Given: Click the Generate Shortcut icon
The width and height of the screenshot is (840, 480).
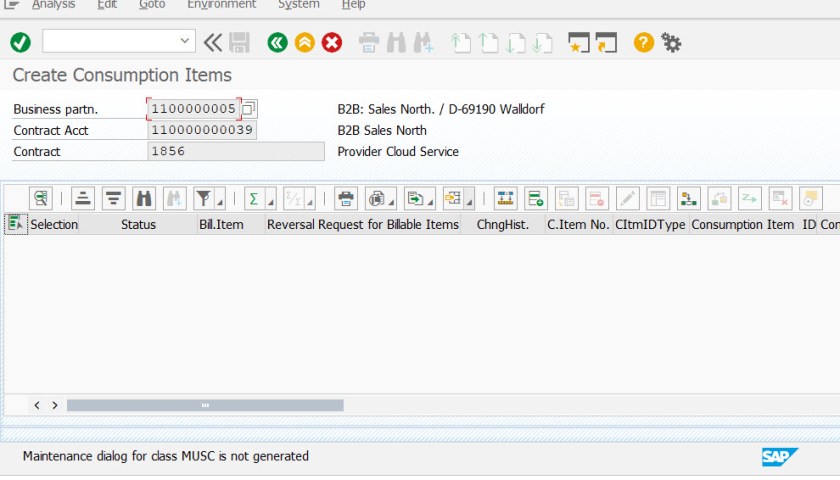Looking at the screenshot, I should coord(606,42).
